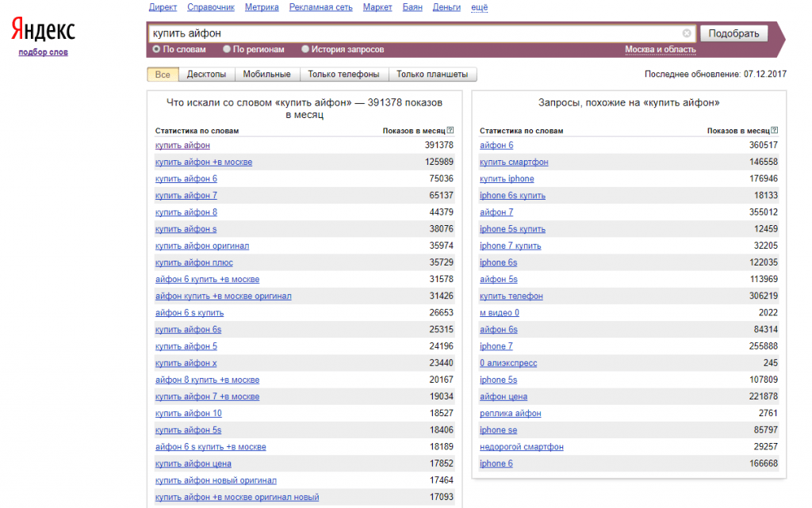Open the 'iphone se' similar query
This screenshot has width=812, height=508.
(x=498, y=430)
